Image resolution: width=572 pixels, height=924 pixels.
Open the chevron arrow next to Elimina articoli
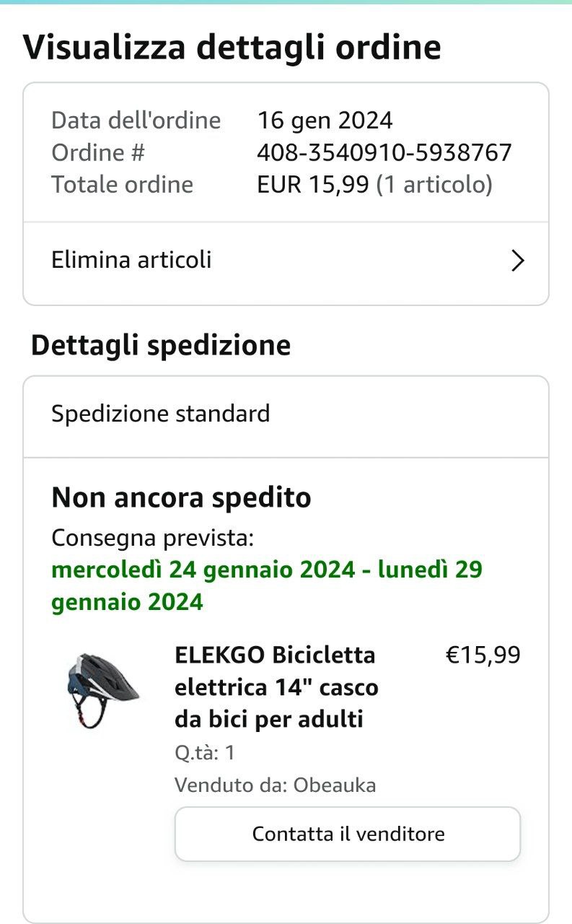point(517,261)
